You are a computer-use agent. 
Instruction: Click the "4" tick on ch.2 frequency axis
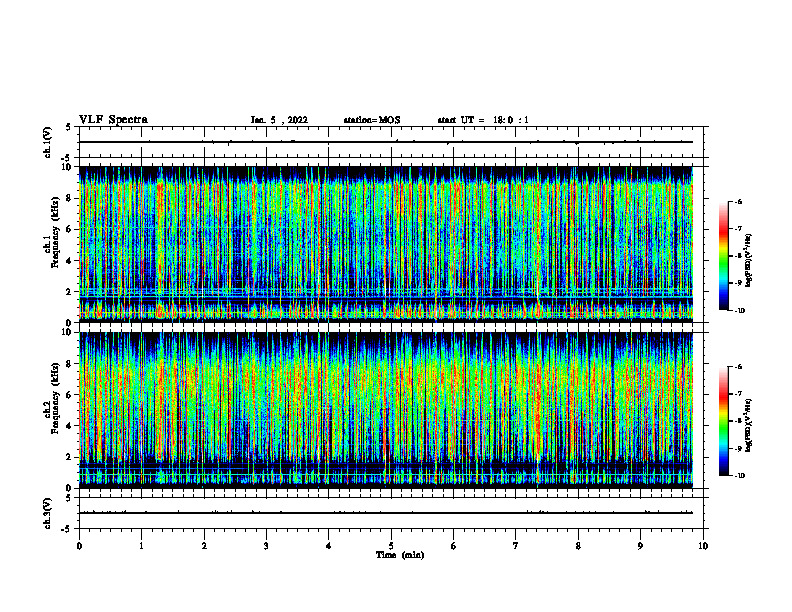70,426
